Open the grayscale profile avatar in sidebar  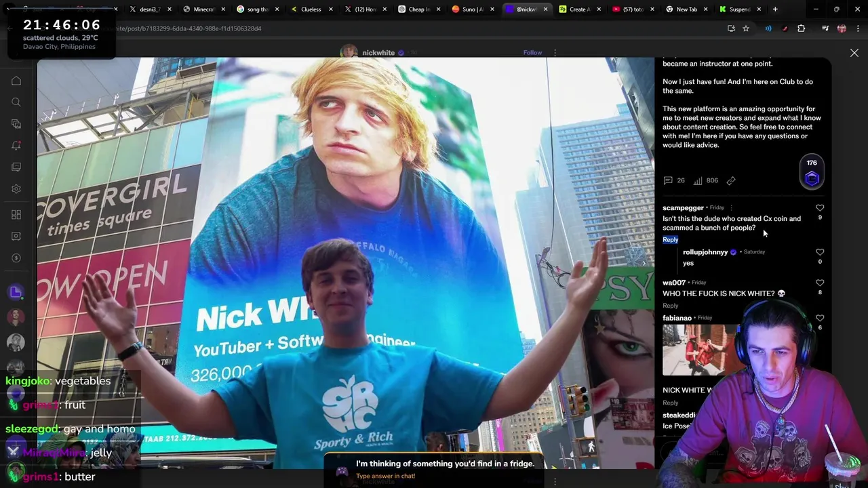point(16,342)
